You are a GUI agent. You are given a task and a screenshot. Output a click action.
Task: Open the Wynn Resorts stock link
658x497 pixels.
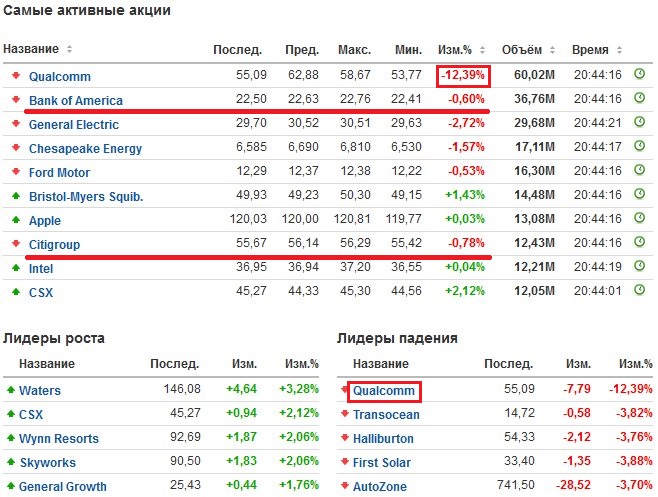coord(59,438)
